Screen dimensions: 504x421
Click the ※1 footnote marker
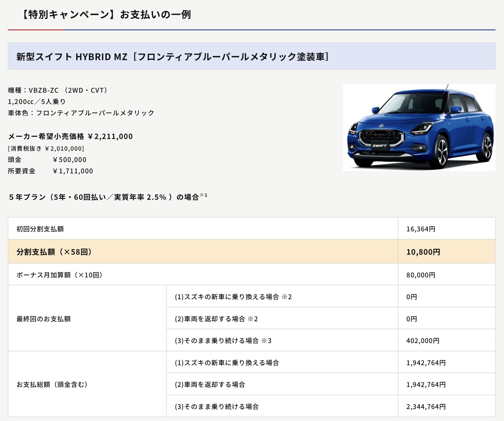coord(204,195)
